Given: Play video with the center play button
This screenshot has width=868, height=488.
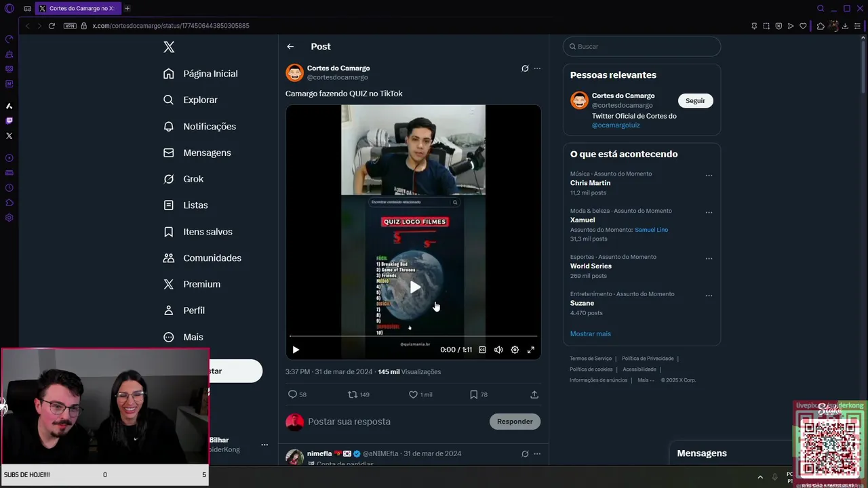Looking at the screenshot, I should pos(415,287).
